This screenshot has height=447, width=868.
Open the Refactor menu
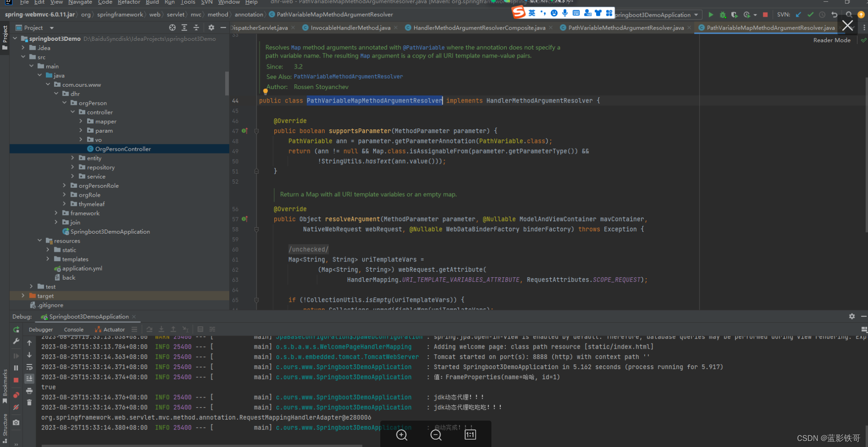(x=129, y=2)
